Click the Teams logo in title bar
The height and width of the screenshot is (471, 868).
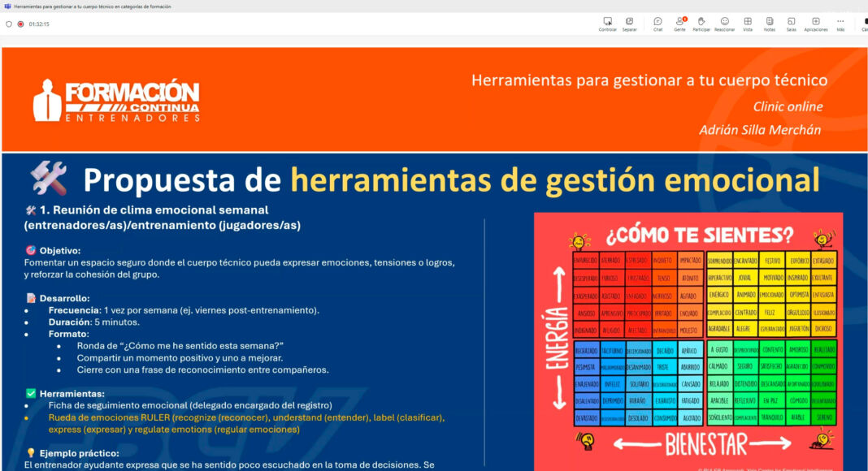(7, 6)
